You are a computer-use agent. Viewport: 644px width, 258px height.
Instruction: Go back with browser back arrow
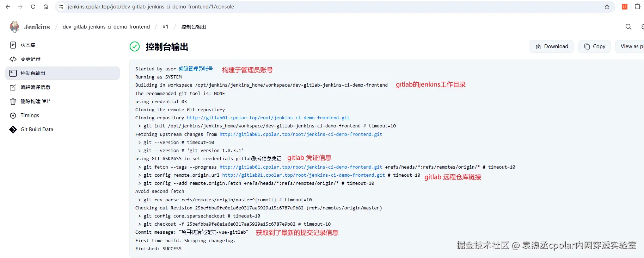coord(8,7)
